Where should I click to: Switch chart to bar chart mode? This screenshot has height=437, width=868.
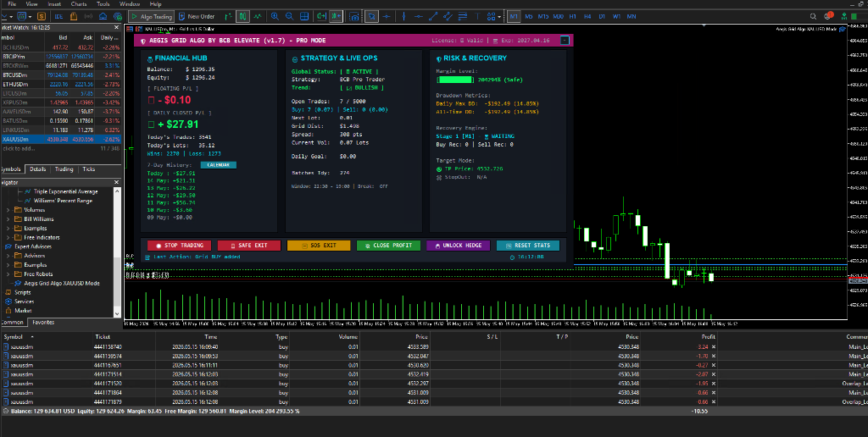point(229,17)
